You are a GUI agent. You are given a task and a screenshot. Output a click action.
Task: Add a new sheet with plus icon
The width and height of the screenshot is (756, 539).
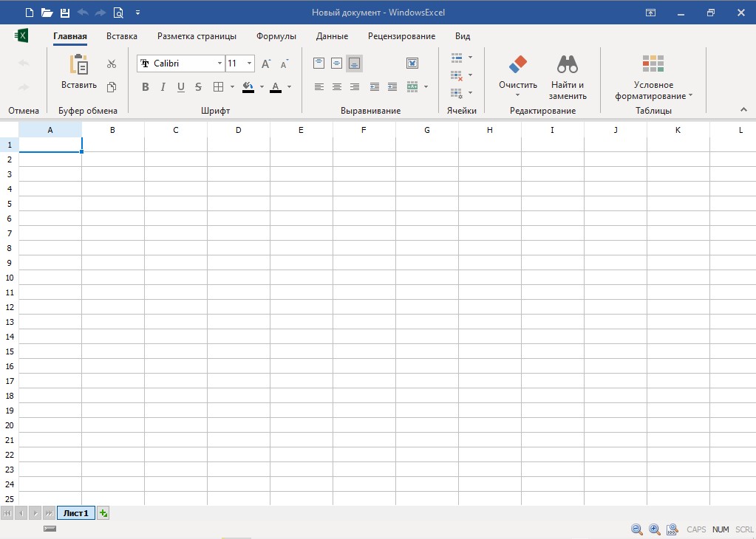point(103,513)
